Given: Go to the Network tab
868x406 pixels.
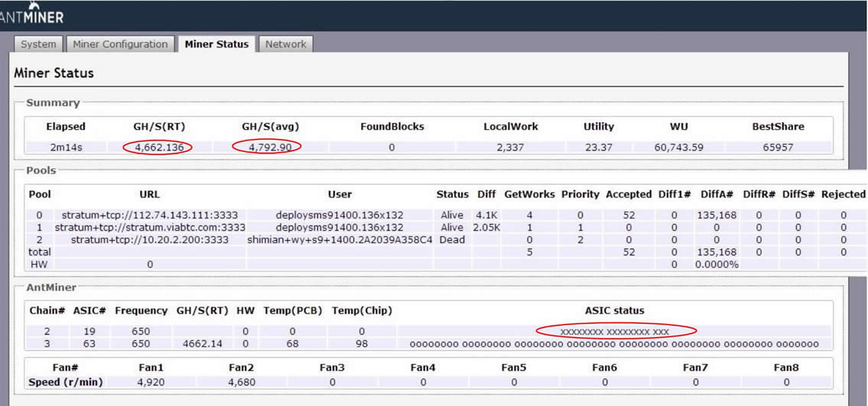Looking at the screenshot, I should tap(285, 44).
